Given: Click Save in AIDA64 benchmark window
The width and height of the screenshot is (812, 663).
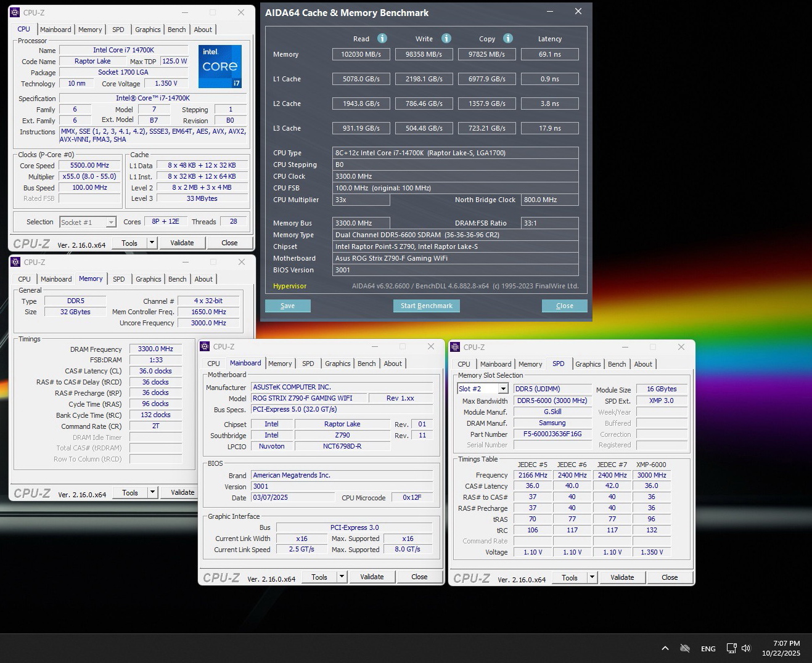Looking at the screenshot, I should click(x=287, y=306).
